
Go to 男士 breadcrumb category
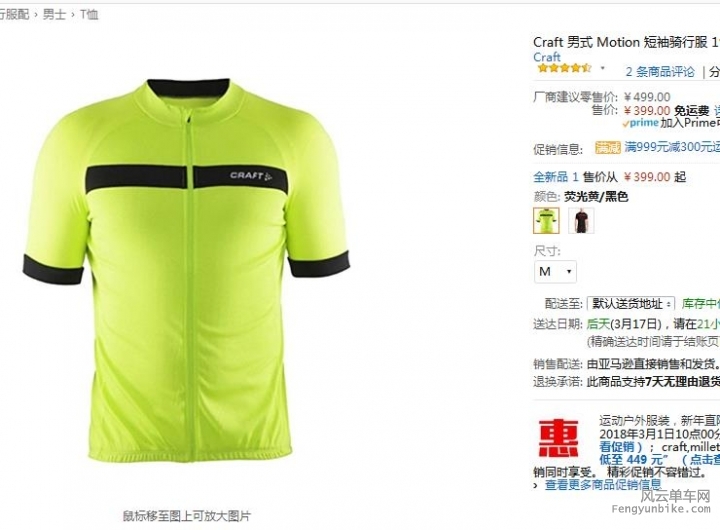click(x=54, y=14)
